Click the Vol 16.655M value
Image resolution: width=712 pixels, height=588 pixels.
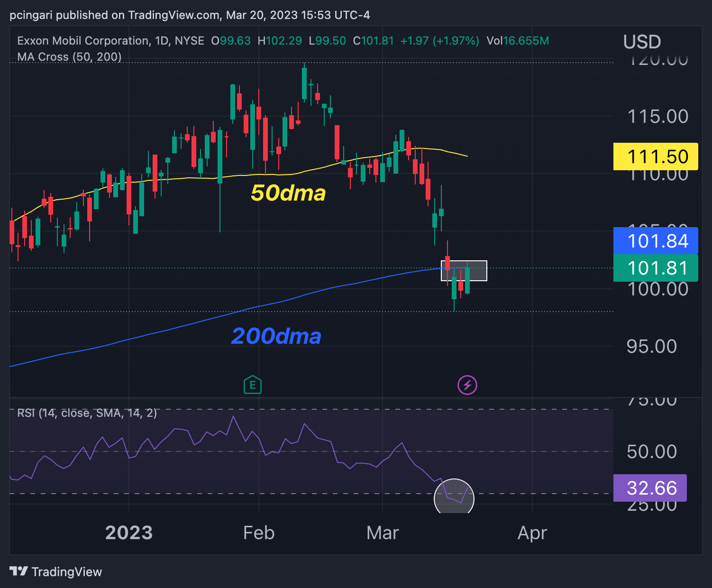(x=518, y=41)
